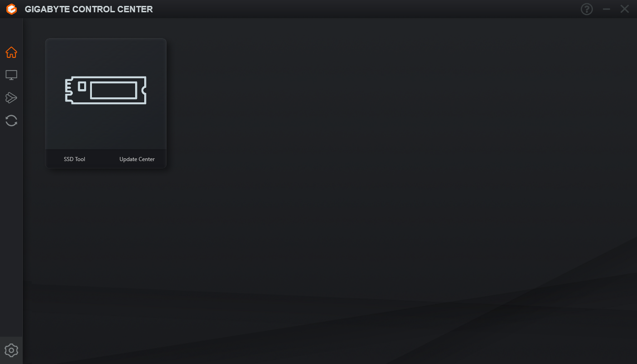
Task: Open the circular-arrows update icon in sidebar
Action: 11,121
